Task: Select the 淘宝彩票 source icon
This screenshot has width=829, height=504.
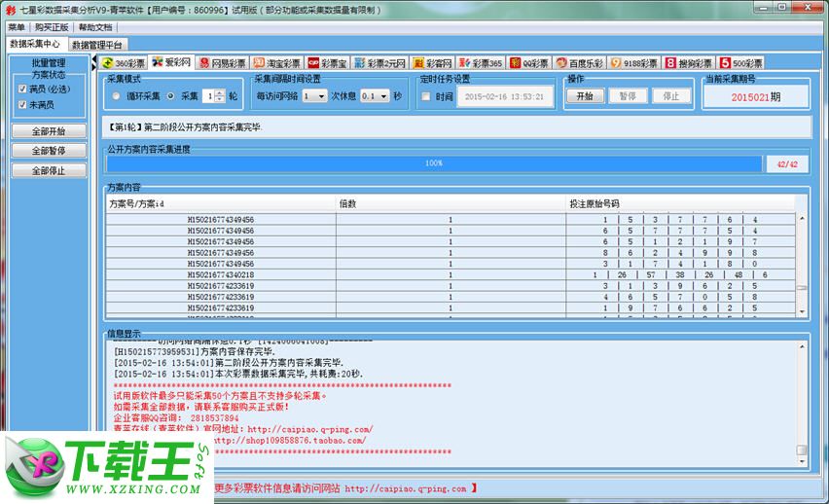Action: pos(259,62)
